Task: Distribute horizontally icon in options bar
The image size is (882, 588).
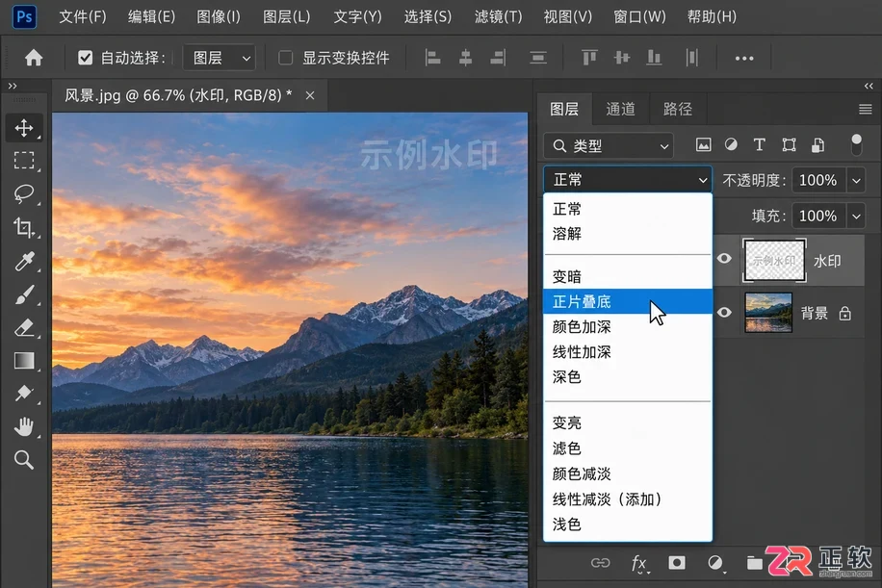Action: (x=692, y=58)
